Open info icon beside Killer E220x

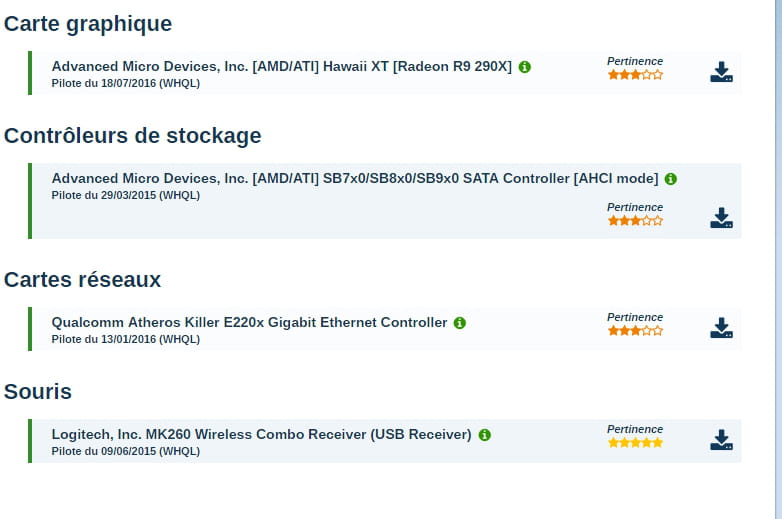(460, 323)
